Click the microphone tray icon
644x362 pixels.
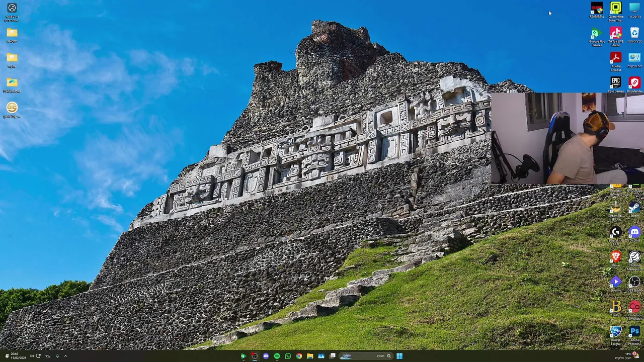(x=57, y=356)
